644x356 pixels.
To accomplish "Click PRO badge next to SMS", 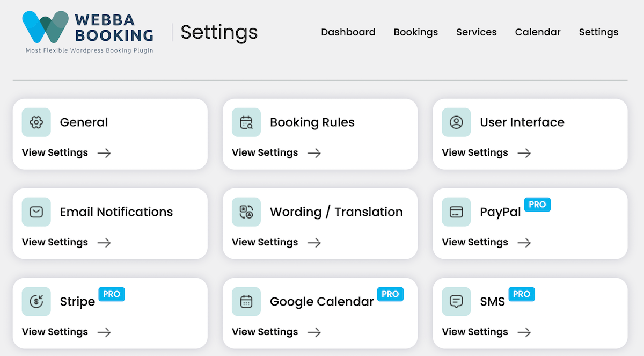I will coord(522,294).
